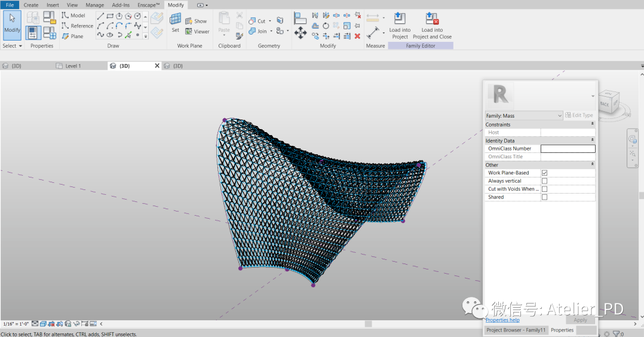644x337 pixels.
Task: Open the Cut geometry dropdown arrow
Action: pos(270,21)
